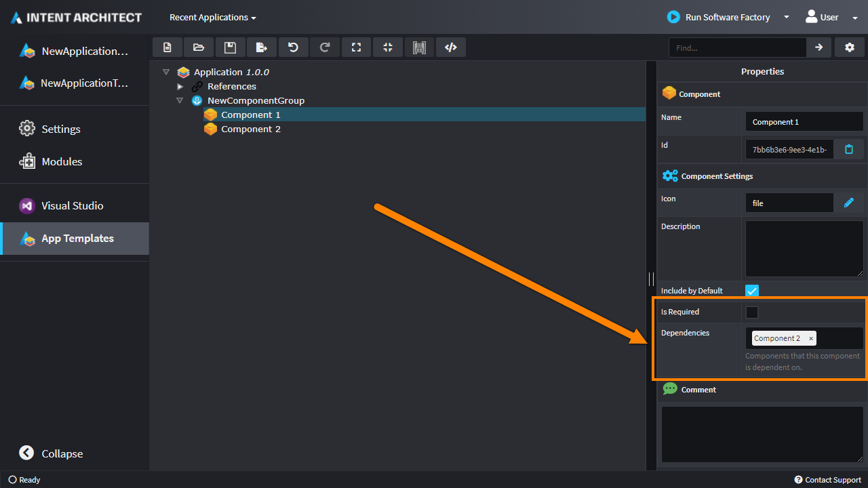Click the Collapse All toolbar icon
The height and width of the screenshot is (488, 868).
pos(388,47)
